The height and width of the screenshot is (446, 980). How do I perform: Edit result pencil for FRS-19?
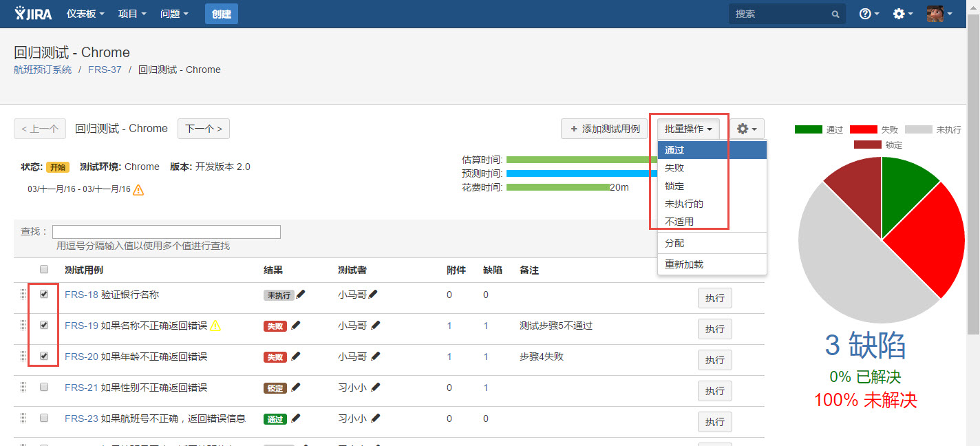click(x=296, y=325)
